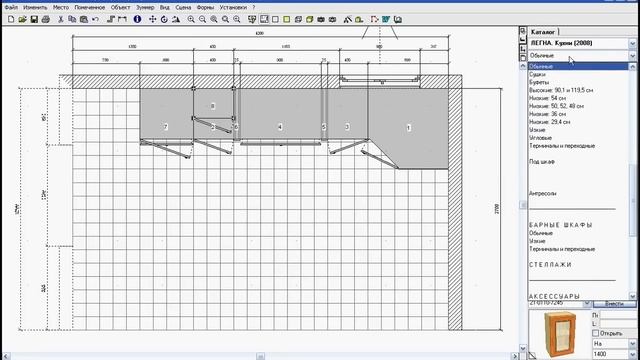Viewport: 640px width, 360px height.
Task: Copy the selected object via the toolbar
Action: click(72, 19)
